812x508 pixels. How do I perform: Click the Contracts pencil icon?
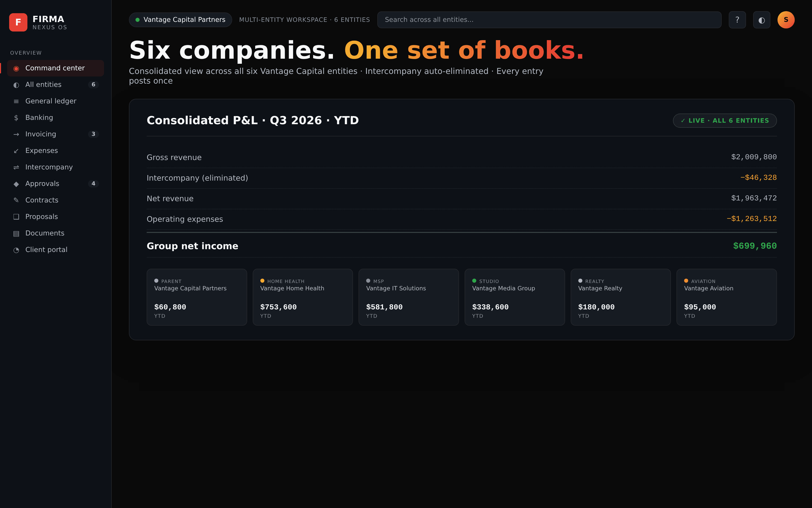coord(16,200)
